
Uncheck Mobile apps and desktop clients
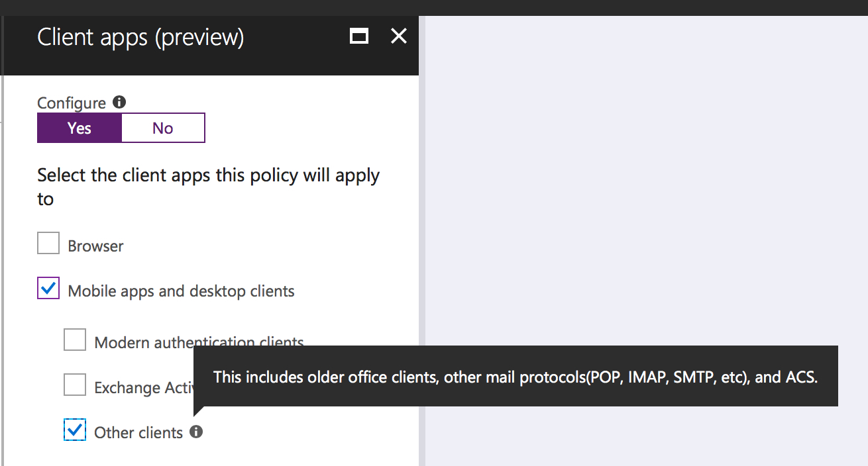48,288
